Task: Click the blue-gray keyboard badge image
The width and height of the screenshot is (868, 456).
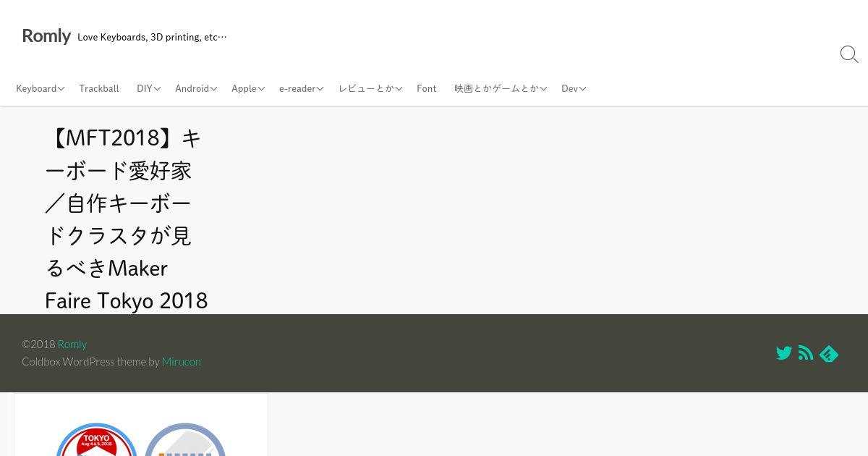Action: pyautogui.click(x=185, y=439)
